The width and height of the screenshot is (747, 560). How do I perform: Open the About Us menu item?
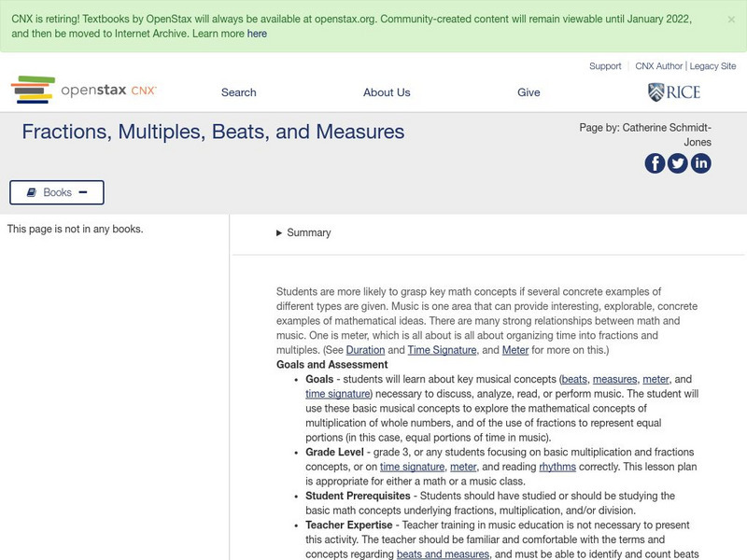click(387, 92)
